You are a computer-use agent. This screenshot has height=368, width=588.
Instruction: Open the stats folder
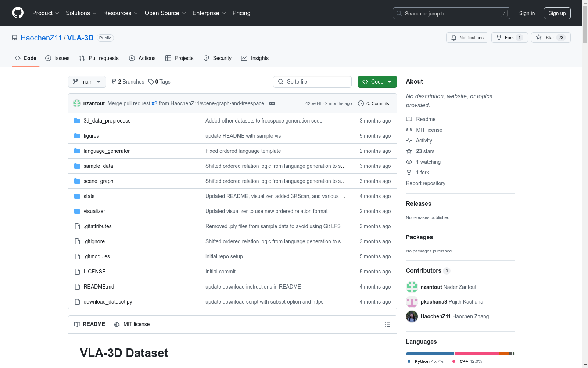pos(89,196)
